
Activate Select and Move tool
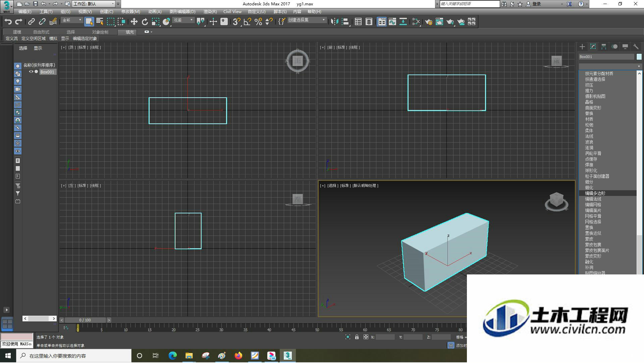click(x=134, y=22)
